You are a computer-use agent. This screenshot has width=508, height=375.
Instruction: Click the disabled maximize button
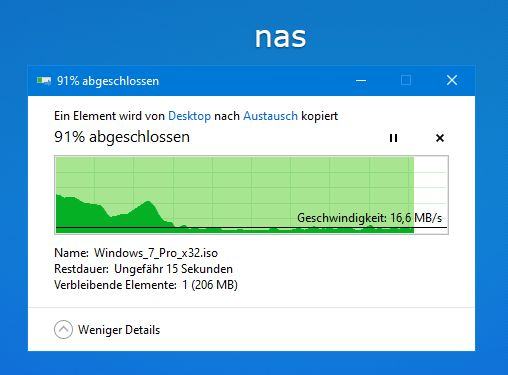point(406,80)
